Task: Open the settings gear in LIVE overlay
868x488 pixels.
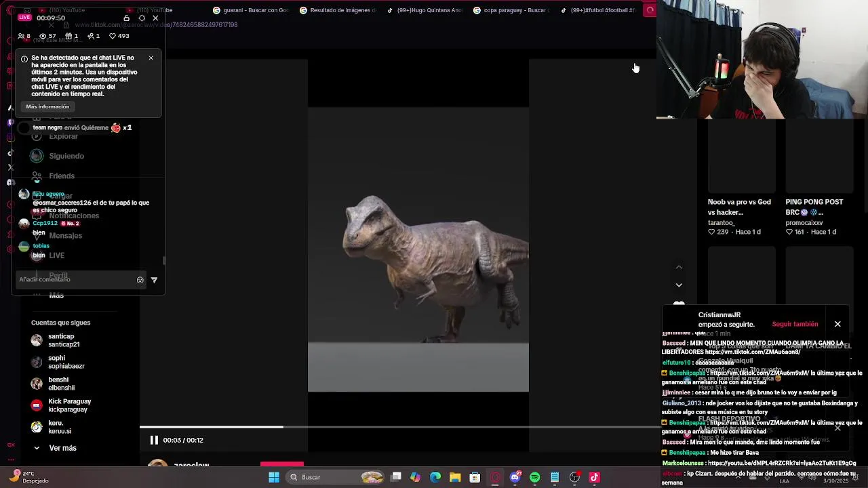Action: pyautogui.click(x=142, y=18)
